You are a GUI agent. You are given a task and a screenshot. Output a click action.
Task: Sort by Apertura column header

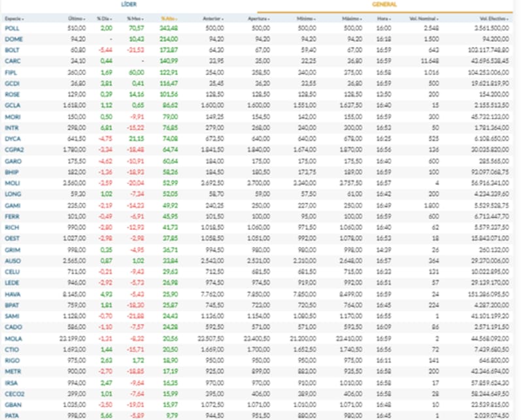(x=259, y=18)
